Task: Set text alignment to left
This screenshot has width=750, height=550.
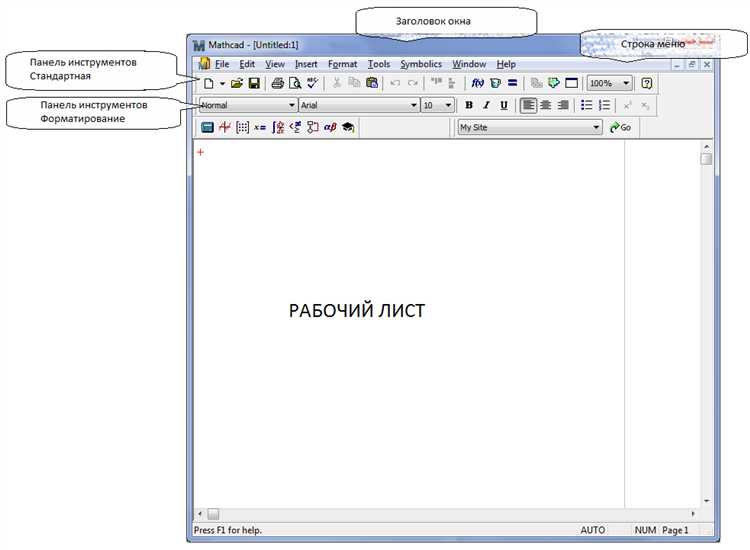Action: tap(528, 105)
